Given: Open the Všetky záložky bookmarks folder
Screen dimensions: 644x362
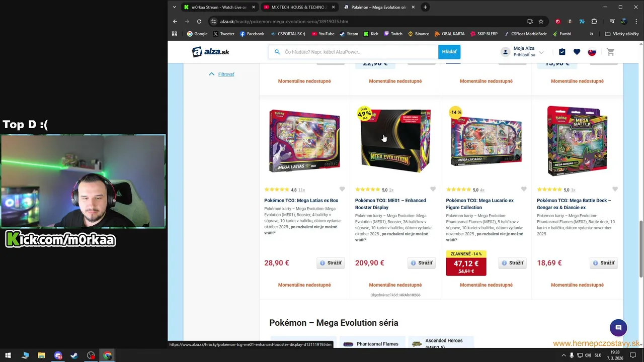Looking at the screenshot, I should [622, 34].
